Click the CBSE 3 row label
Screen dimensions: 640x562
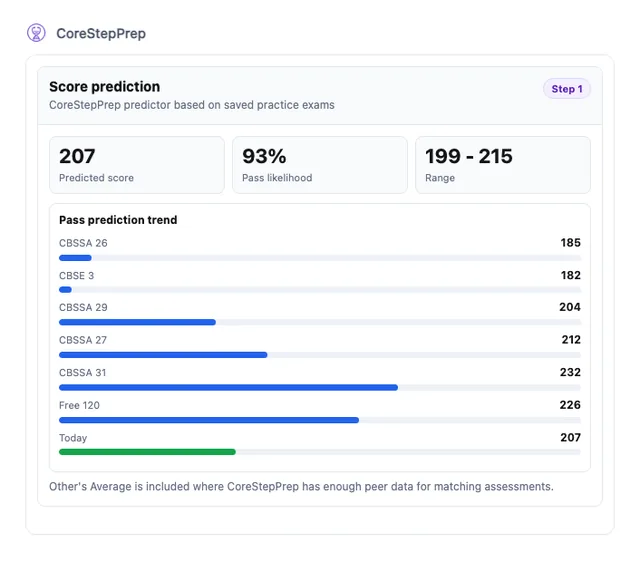pyautogui.click(x=76, y=275)
